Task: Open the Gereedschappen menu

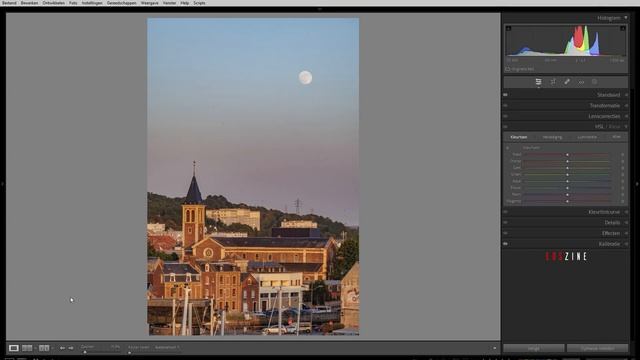Action: [x=122, y=3]
